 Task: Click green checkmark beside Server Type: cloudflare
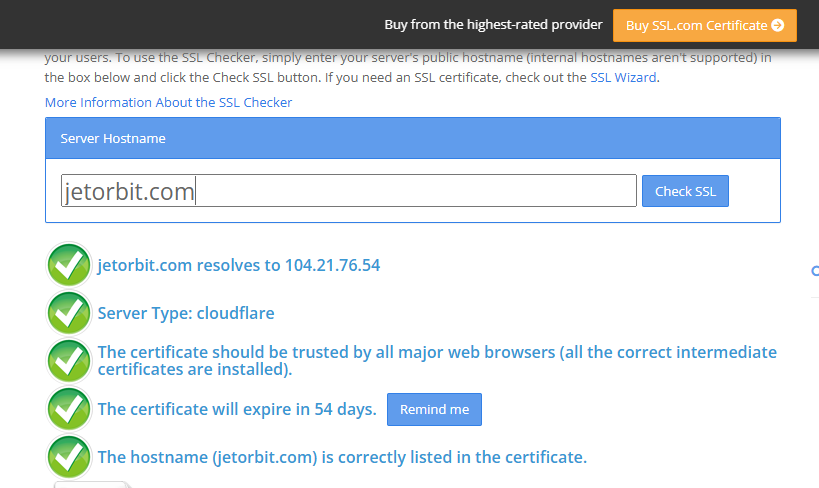coord(69,313)
